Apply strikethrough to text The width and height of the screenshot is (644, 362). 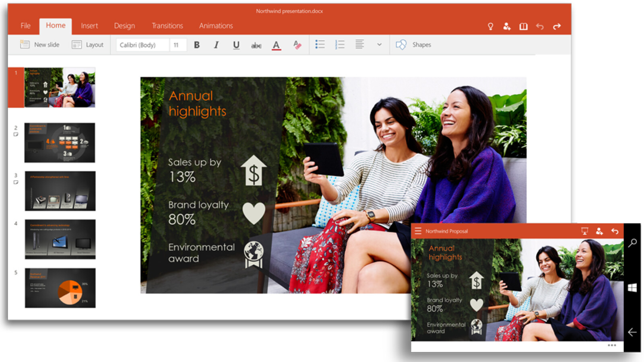click(x=256, y=45)
